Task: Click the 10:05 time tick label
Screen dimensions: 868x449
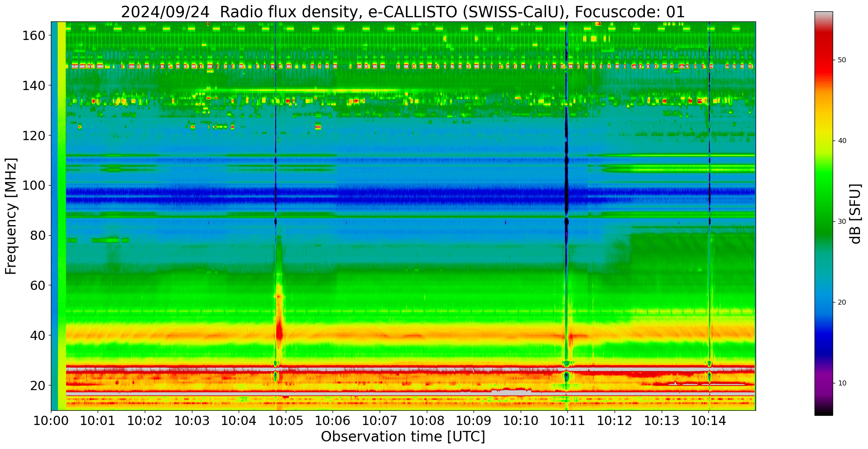Action: coord(286,421)
